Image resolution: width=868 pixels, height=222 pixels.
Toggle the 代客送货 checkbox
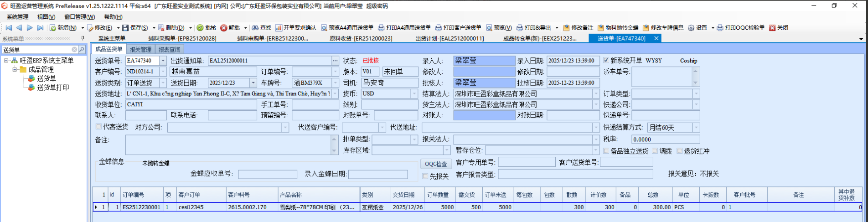pyautogui.click(x=98, y=126)
